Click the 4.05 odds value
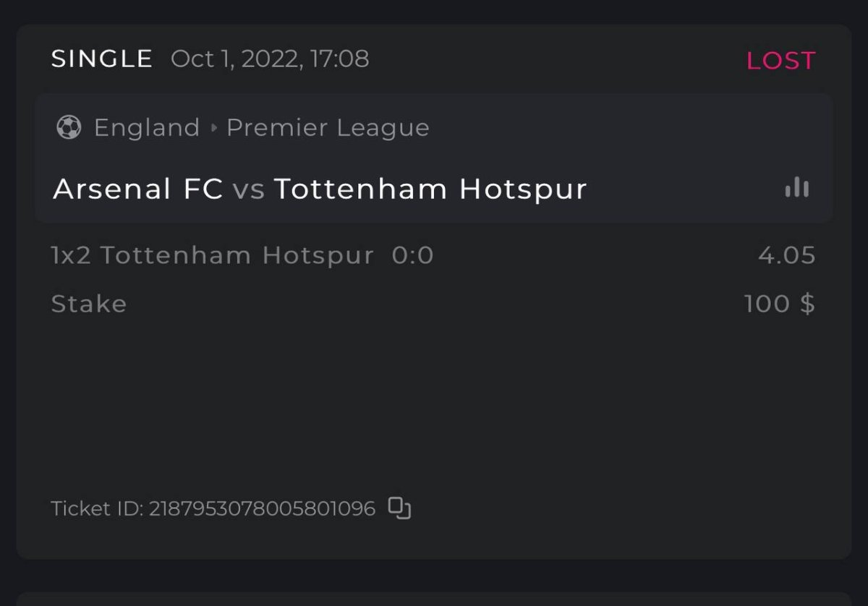Screen dimensions: 868x606 (786, 255)
